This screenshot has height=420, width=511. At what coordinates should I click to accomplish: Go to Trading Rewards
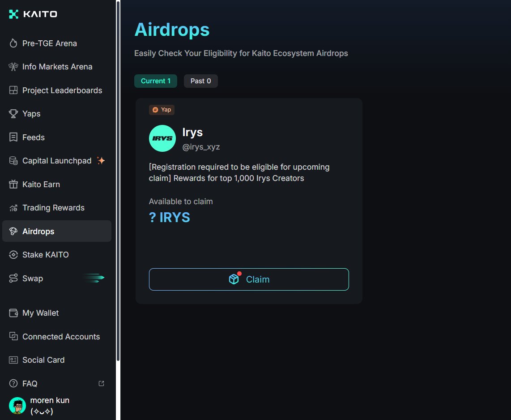tap(57, 208)
